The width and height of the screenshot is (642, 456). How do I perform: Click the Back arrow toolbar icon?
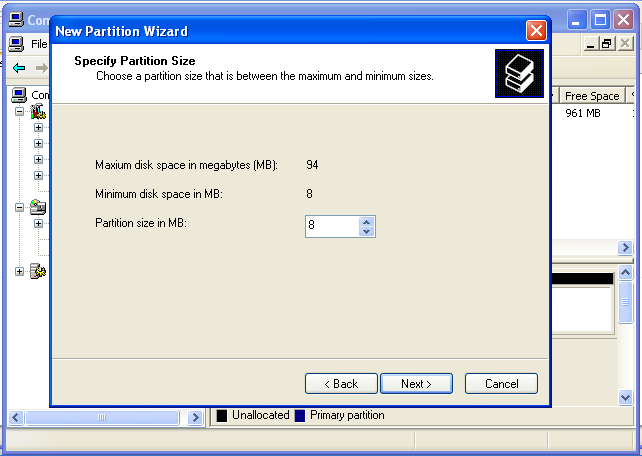pyautogui.click(x=19, y=68)
